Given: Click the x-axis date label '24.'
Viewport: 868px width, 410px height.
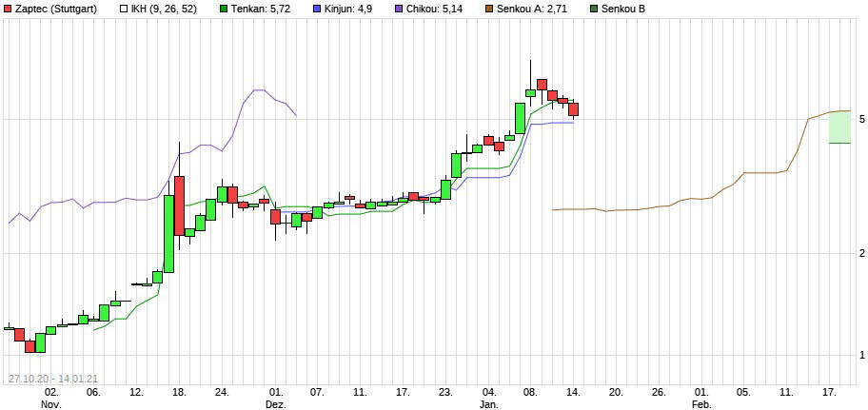Looking at the screenshot, I should tap(222, 392).
